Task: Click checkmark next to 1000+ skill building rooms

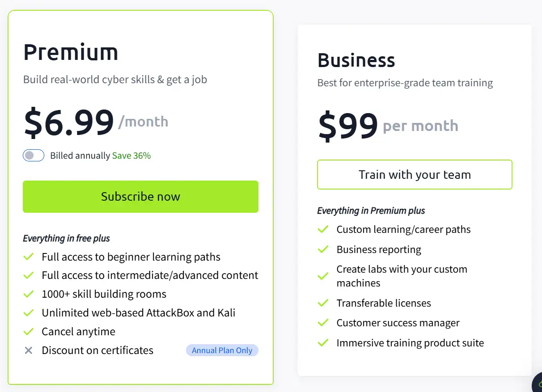Action: tap(29, 294)
